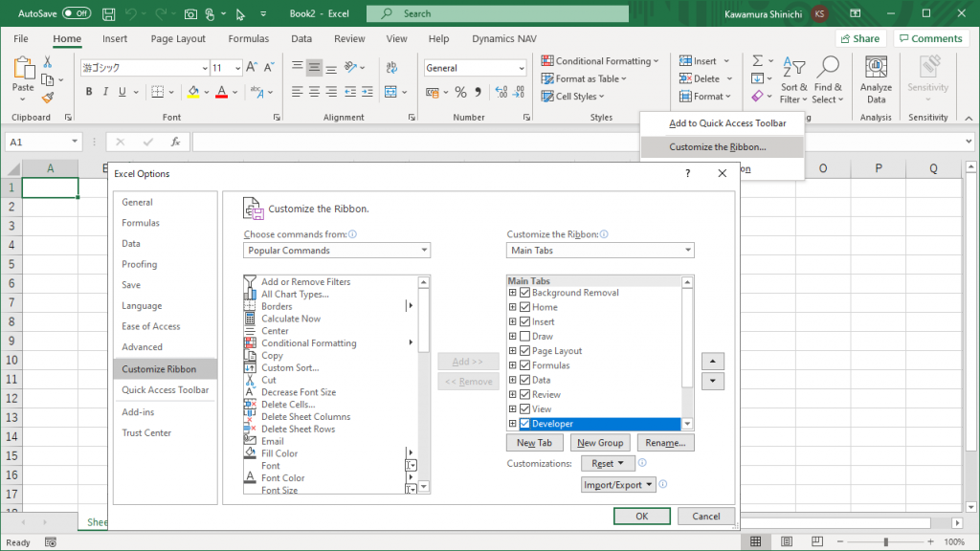Click the New Group button
This screenshot has width=980, height=551.
click(x=600, y=442)
